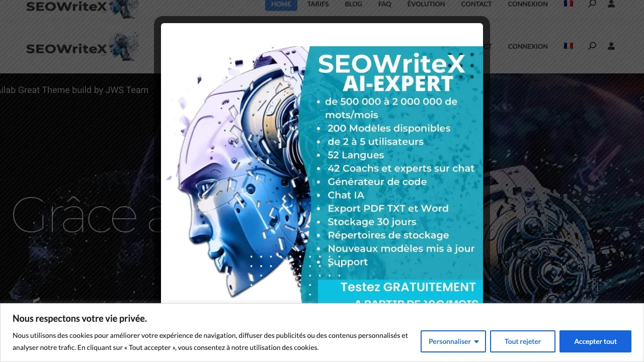The height and width of the screenshot is (362, 644).
Task: Click the Tout rejeter cookie button
Action: point(523,341)
